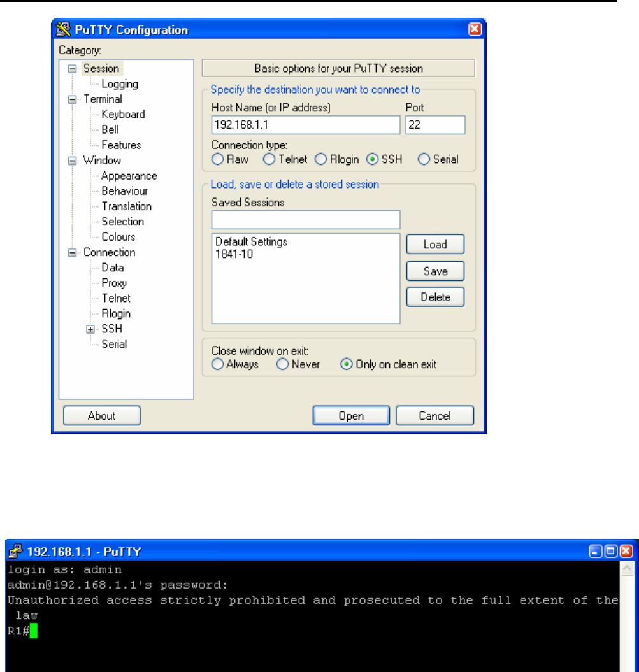Open the Window category
This screenshot has height=672, width=639.
(x=102, y=161)
